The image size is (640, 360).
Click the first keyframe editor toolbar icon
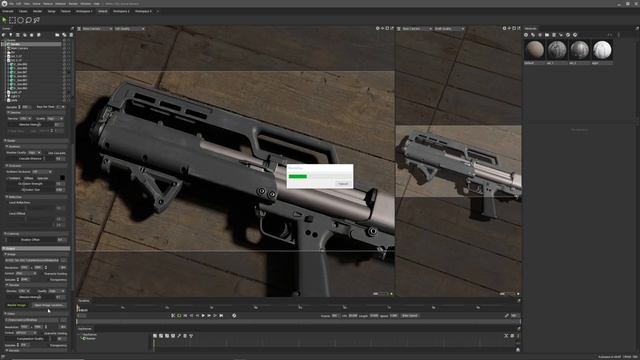[155, 336]
